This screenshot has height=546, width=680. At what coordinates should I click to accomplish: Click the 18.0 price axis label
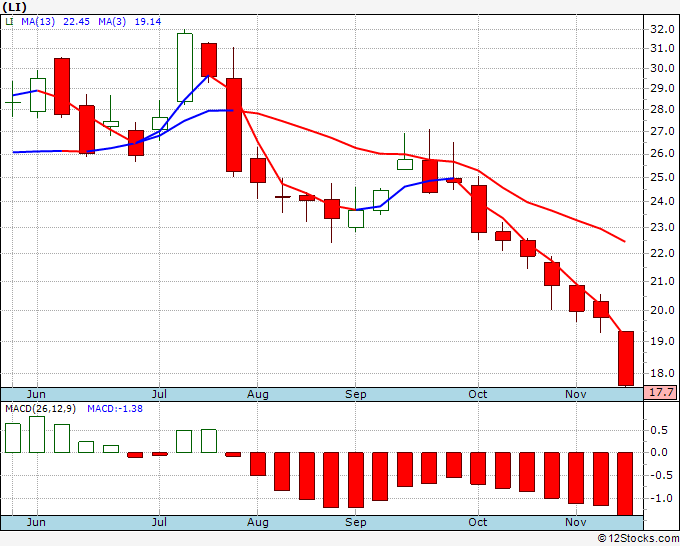coord(662,373)
